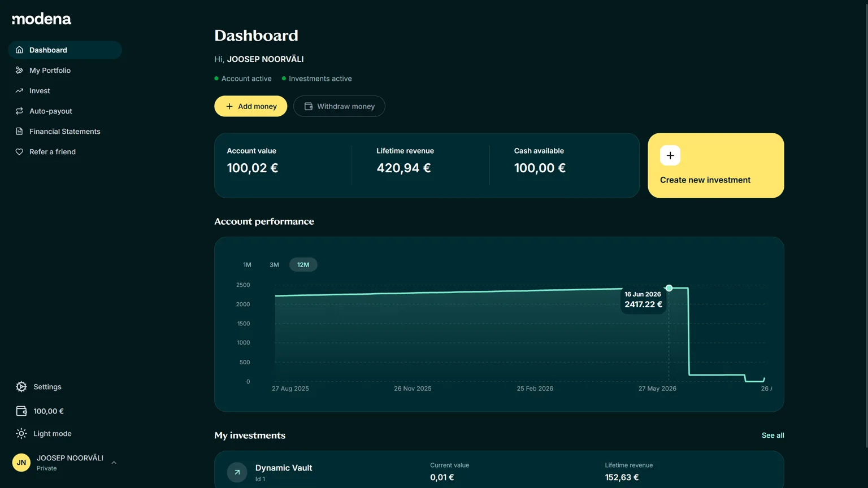Click the wallet icon beside 100,00 €
Screen dimensions: 868x488
[x=21, y=411]
